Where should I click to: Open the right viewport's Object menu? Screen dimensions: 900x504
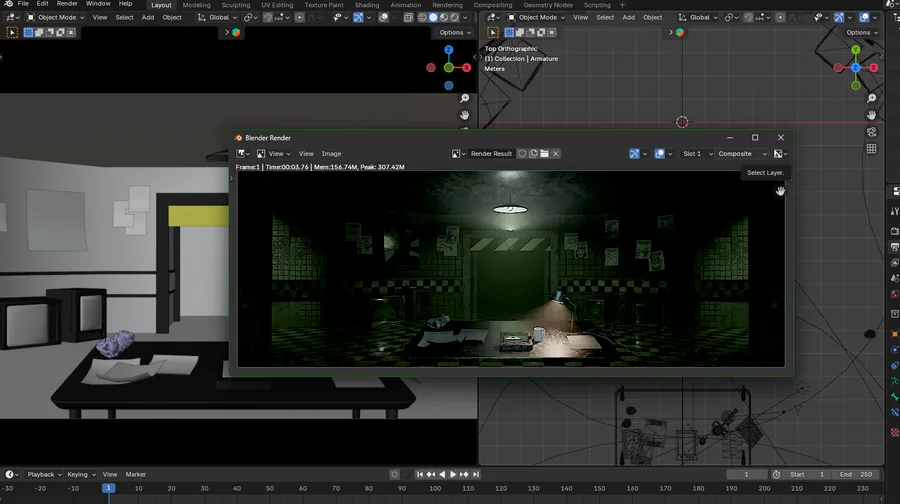[x=653, y=17]
